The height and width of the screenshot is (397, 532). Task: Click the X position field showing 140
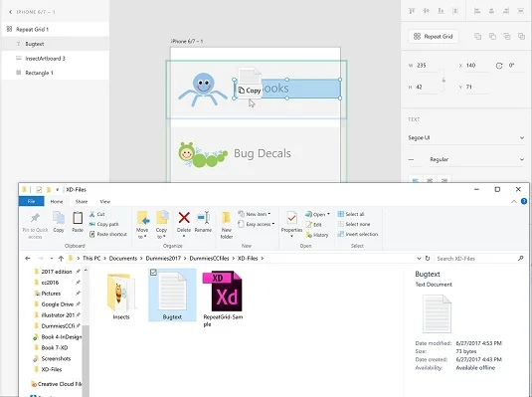point(477,66)
